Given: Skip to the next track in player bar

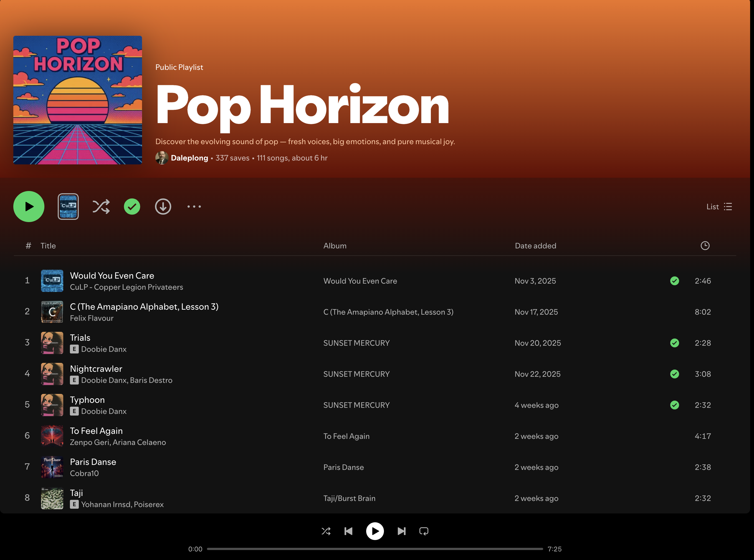Looking at the screenshot, I should 401,531.
